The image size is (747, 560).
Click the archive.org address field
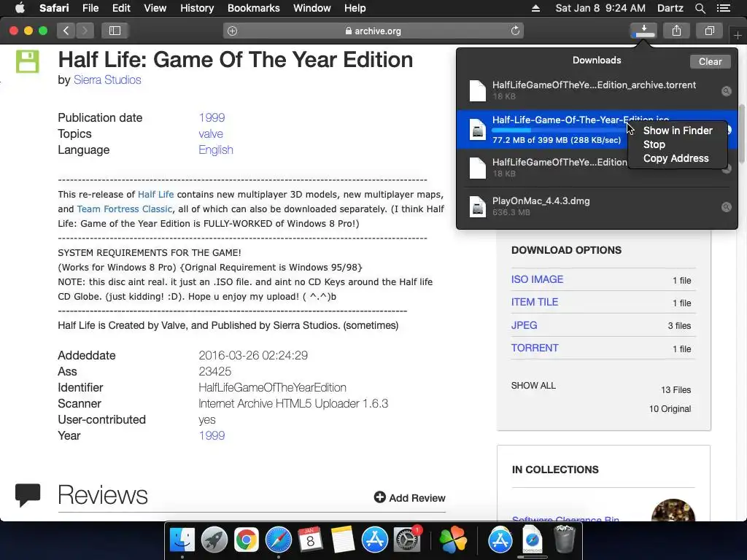tap(373, 31)
